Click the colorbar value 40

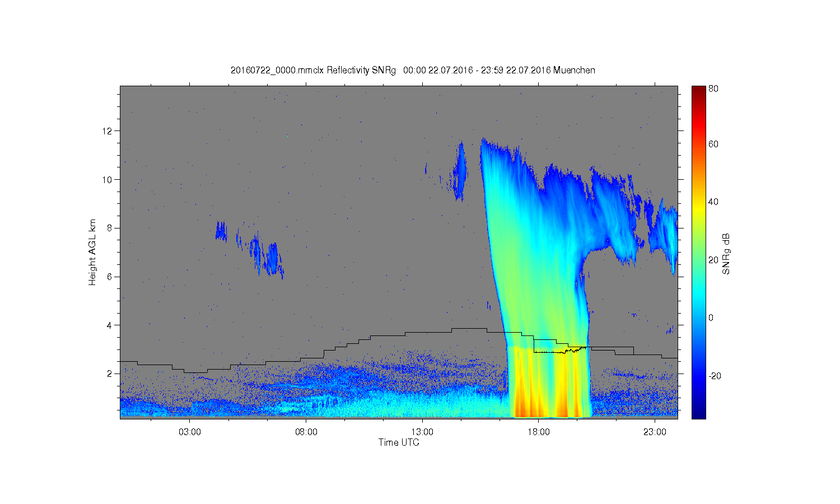coord(713,202)
